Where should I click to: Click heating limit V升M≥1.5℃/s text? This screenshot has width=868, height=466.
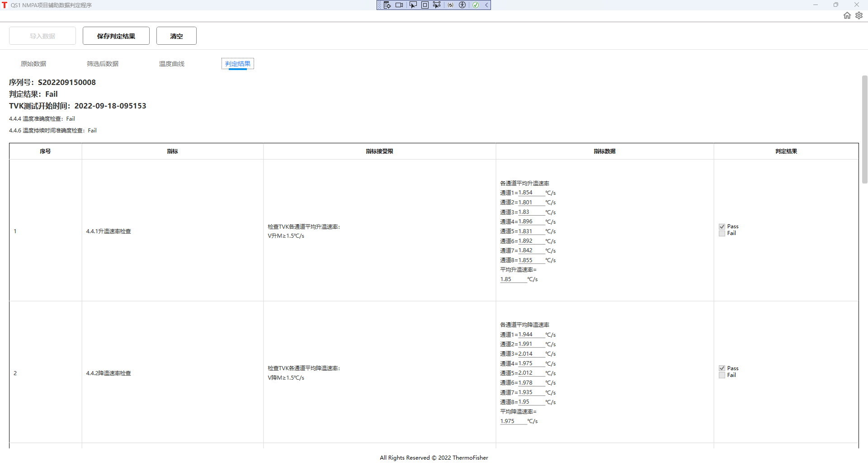click(x=286, y=236)
